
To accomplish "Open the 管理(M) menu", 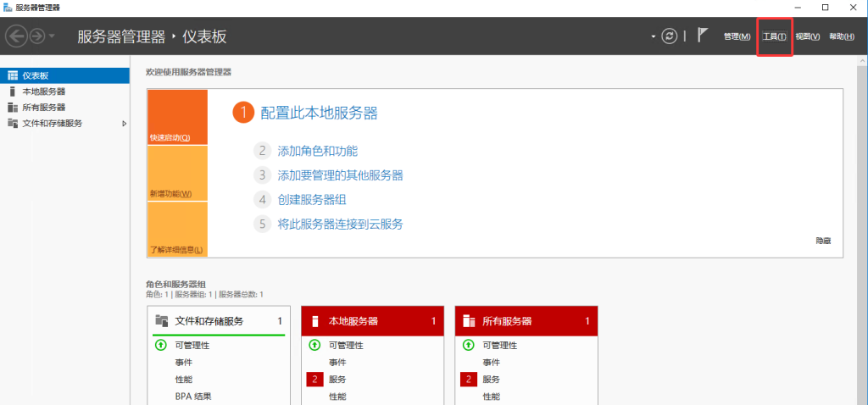I will pos(736,36).
